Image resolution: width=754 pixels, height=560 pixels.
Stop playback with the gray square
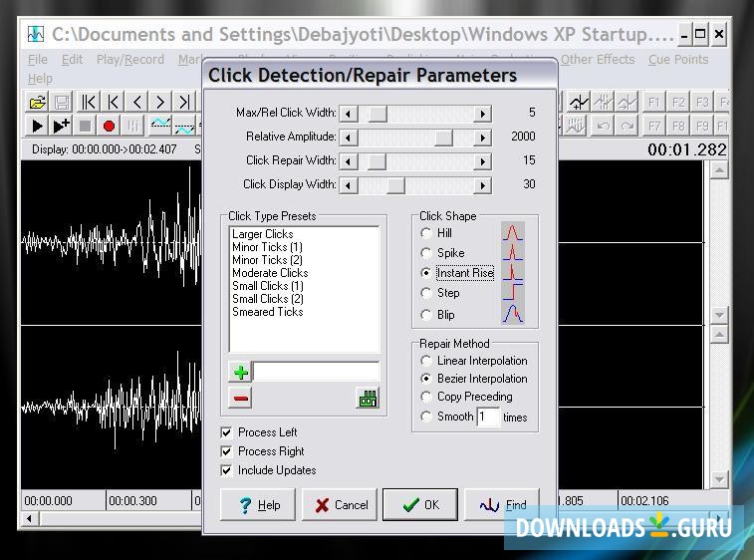point(85,126)
